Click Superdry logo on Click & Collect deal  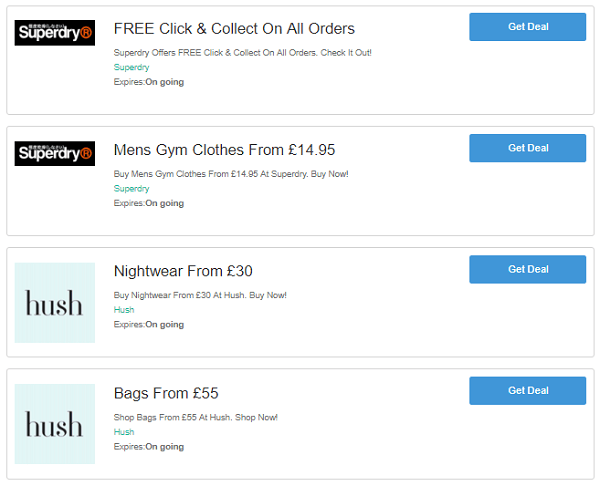tap(55, 33)
